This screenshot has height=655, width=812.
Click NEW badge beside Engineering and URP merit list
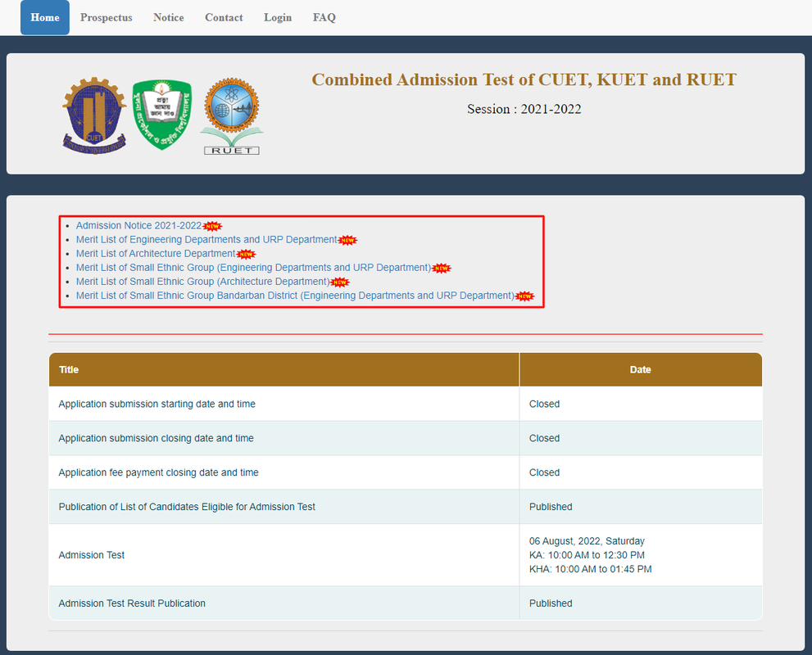click(347, 240)
